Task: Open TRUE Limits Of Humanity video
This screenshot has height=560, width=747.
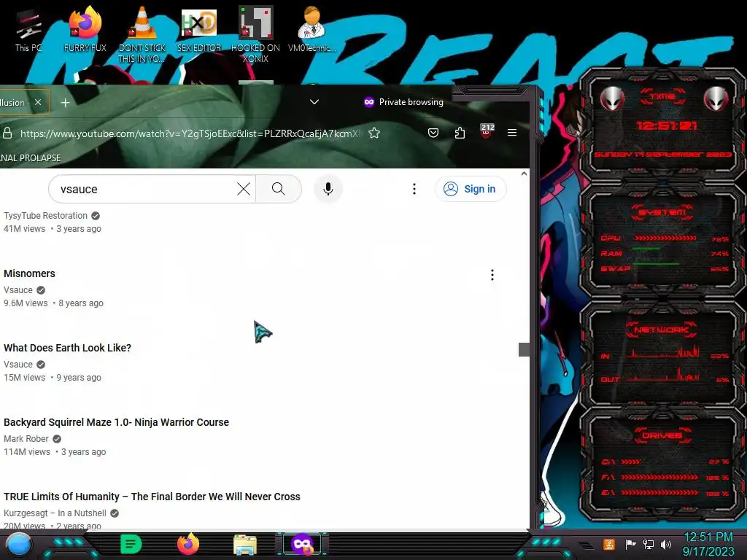Action: [152, 497]
